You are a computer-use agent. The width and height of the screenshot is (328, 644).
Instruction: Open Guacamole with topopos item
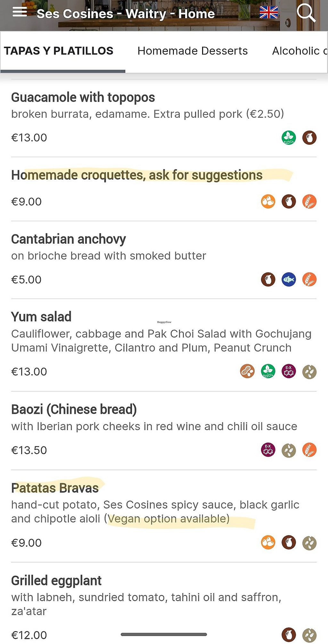[83, 97]
